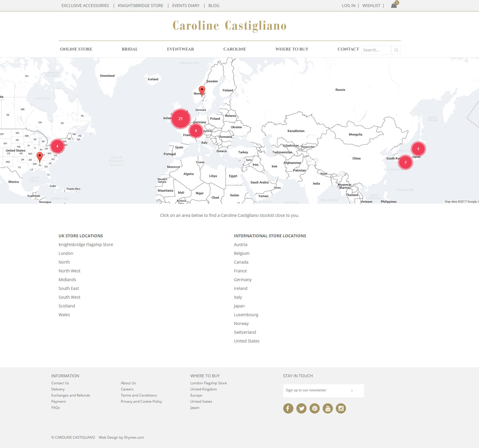
Task: Select Belgium international location
Action: [242, 253]
